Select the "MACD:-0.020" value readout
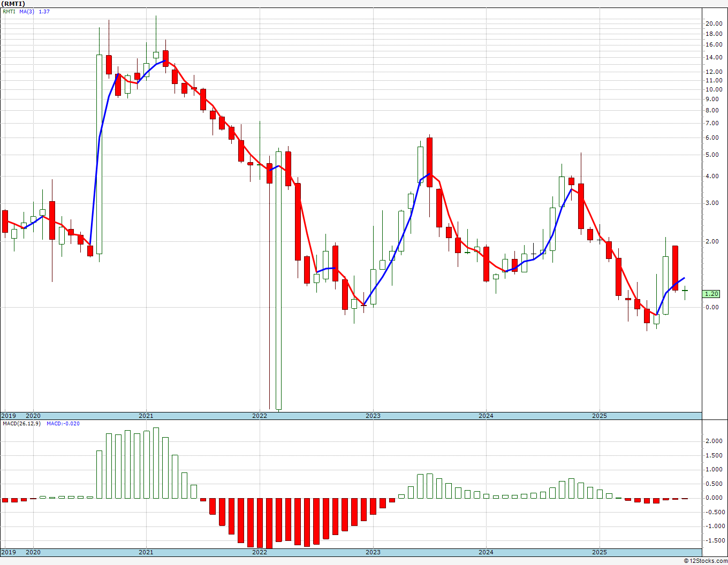The image size is (728, 565). click(x=63, y=424)
